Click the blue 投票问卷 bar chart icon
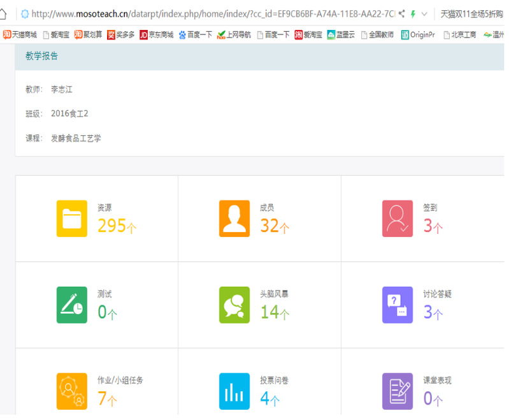509x420 pixels. 234,391
